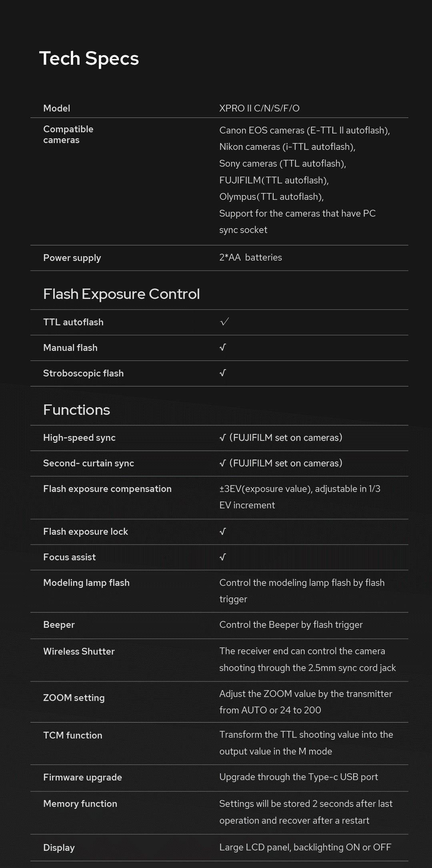Click the XPRO II C/N/S/F/O model value

[x=259, y=108]
